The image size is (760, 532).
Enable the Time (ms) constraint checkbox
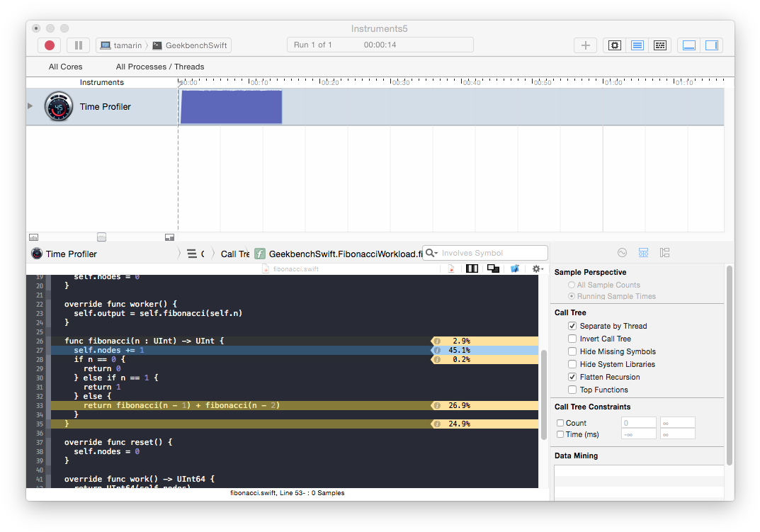tap(560, 434)
